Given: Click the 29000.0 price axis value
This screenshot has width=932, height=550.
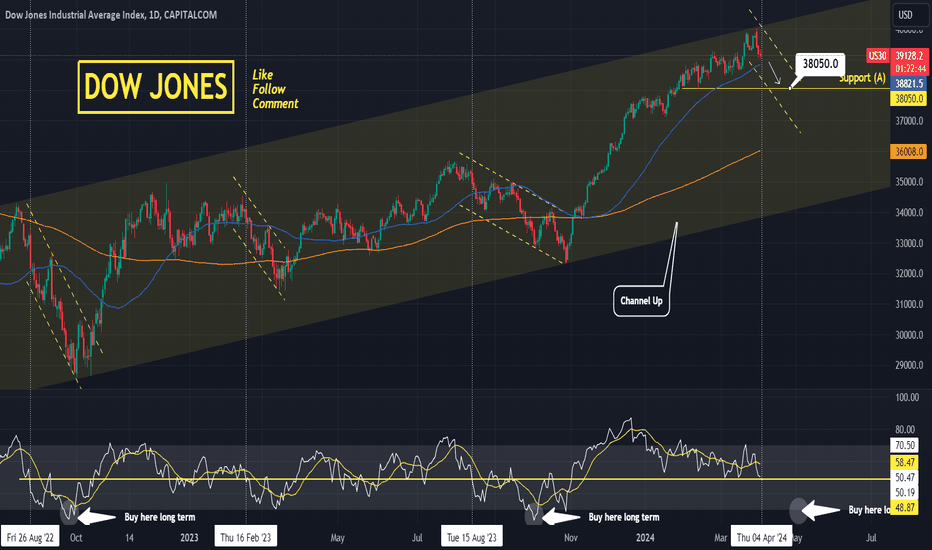Looking at the screenshot, I should (x=909, y=365).
